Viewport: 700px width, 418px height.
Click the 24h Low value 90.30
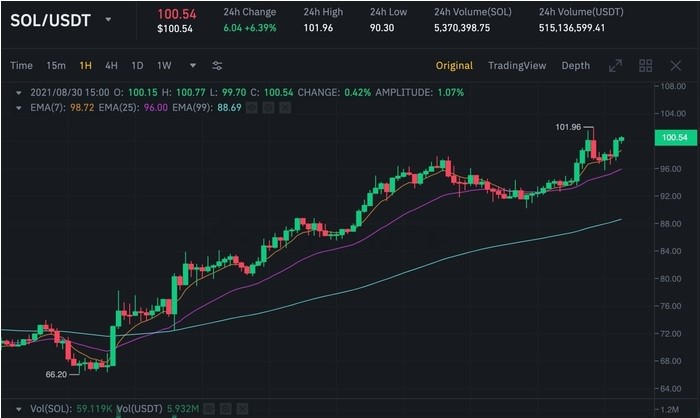(382, 28)
